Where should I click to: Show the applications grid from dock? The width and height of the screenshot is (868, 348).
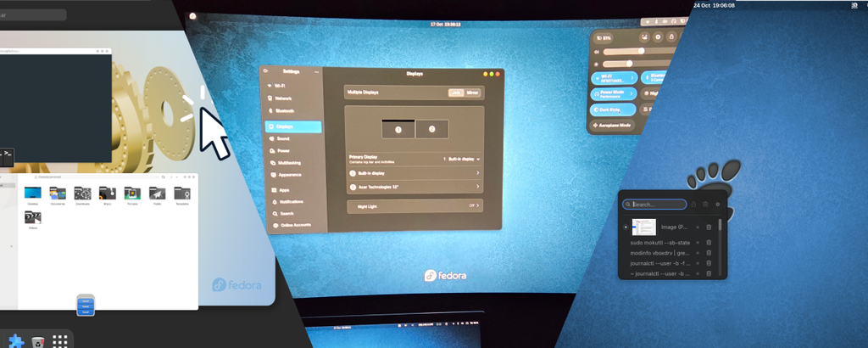(60, 341)
